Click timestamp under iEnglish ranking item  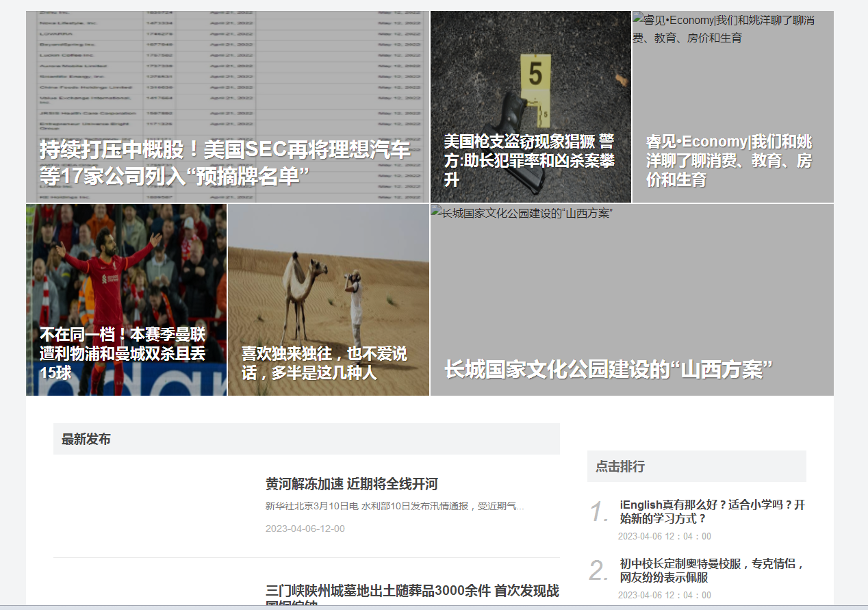click(665, 536)
